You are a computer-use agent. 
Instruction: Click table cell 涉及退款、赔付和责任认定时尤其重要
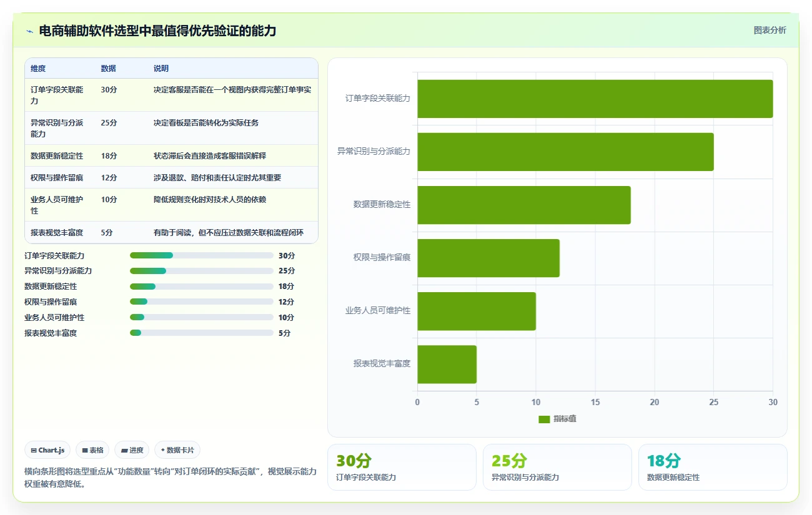coord(217,177)
